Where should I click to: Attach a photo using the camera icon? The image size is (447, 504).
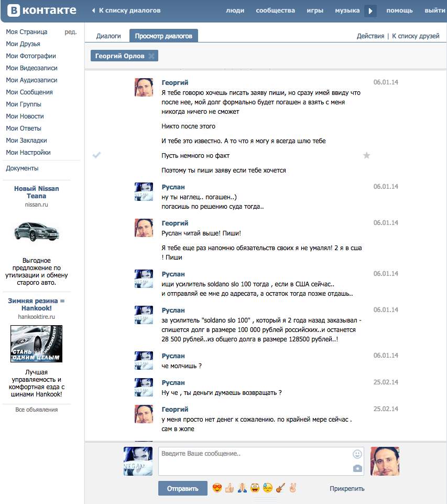click(x=358, y=468)
